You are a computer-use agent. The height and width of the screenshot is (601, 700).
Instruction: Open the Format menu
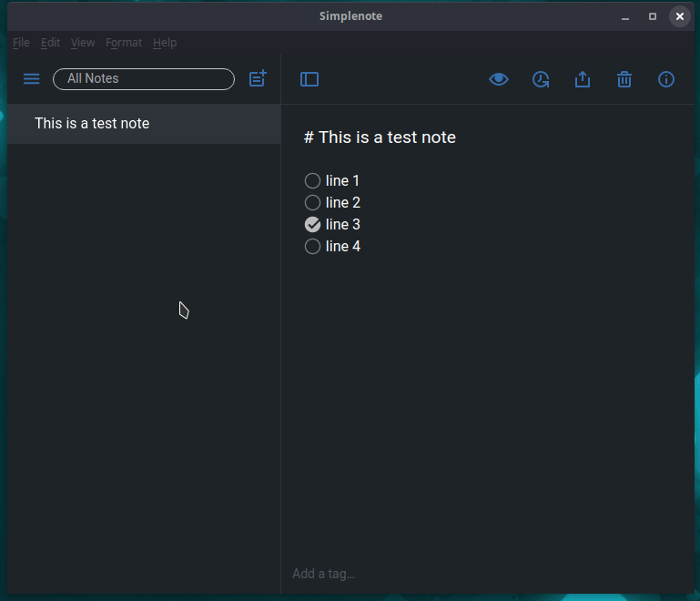pyautogui.click(x=124, y=43)
